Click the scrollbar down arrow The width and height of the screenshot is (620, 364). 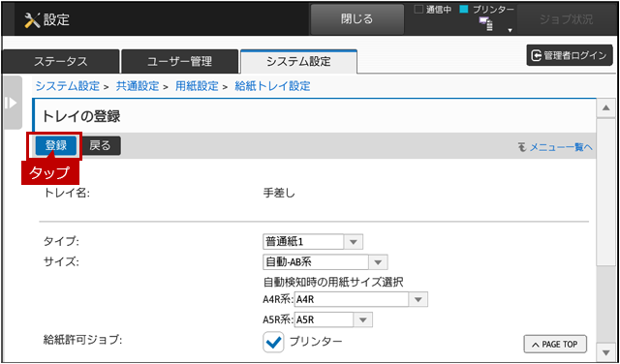tap(605, 352)
